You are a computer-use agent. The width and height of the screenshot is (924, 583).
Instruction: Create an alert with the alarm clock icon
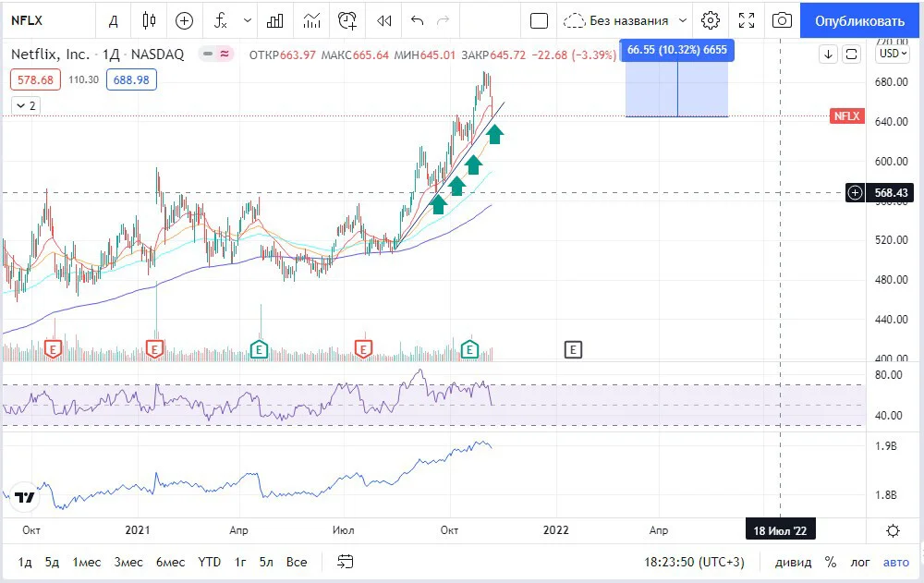(347, 21)
